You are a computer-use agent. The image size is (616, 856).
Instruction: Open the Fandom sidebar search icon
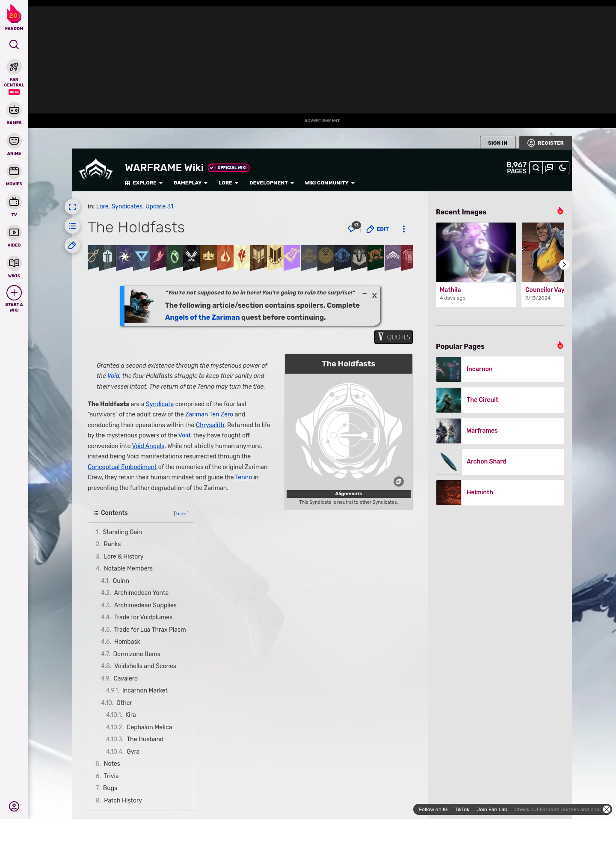[14, 45]
